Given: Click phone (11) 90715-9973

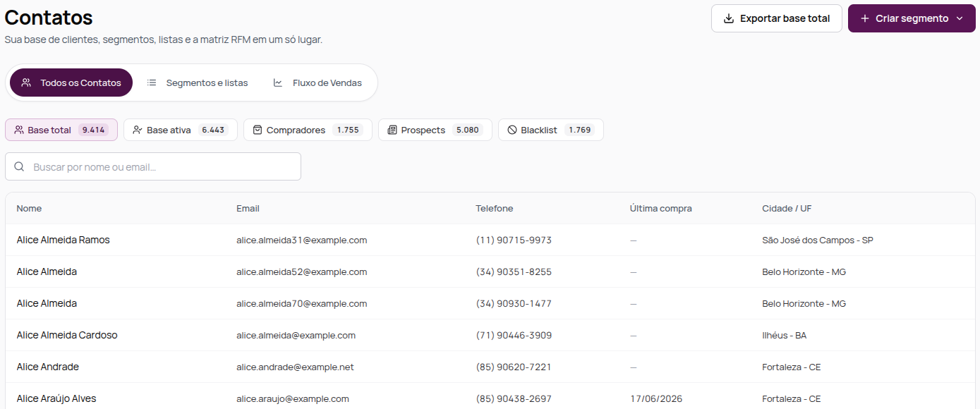Looking at the screenshot, I should [x=514, y=240].
